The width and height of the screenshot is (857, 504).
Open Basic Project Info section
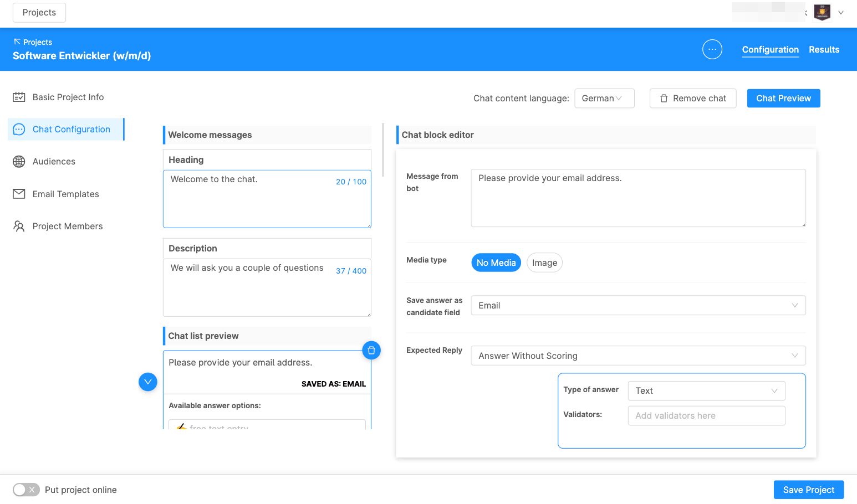pos(68,97)
